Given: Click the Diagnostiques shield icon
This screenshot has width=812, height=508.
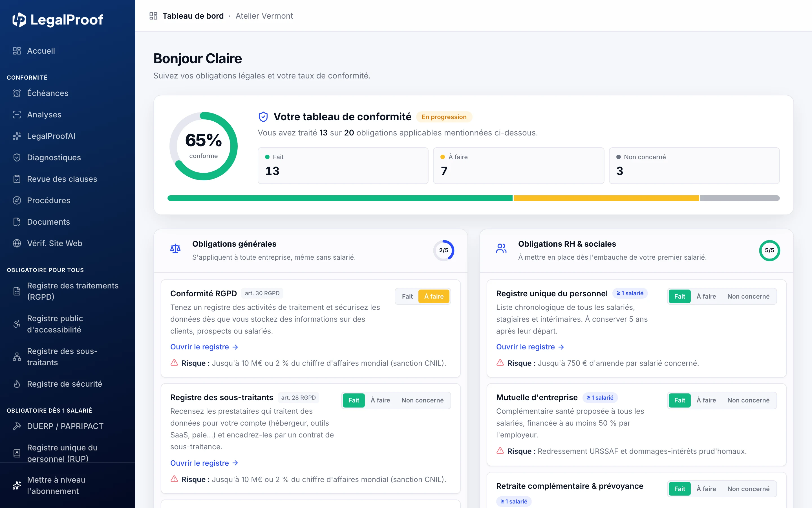Looking at the screenshot, I should click(x=17, y=157).
